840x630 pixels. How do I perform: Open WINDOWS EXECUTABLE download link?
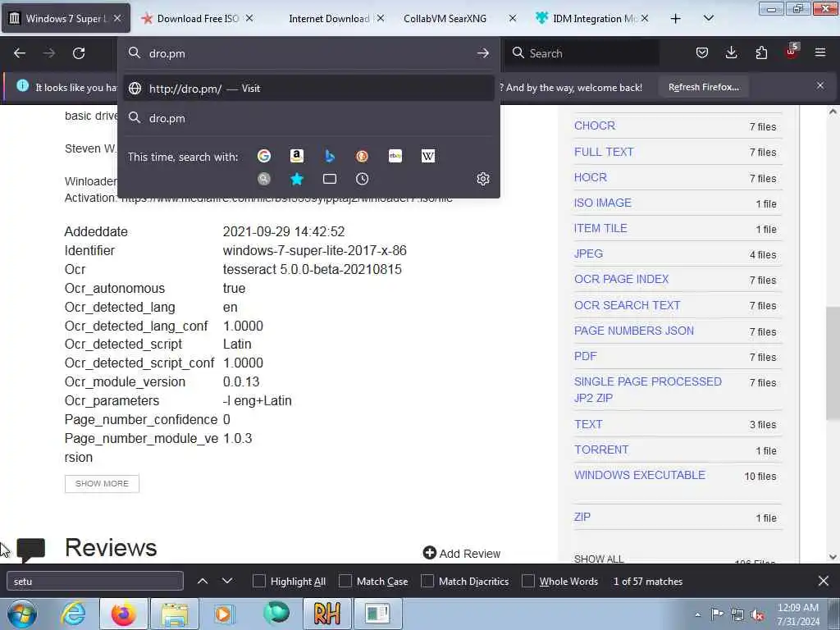point(640,475)
